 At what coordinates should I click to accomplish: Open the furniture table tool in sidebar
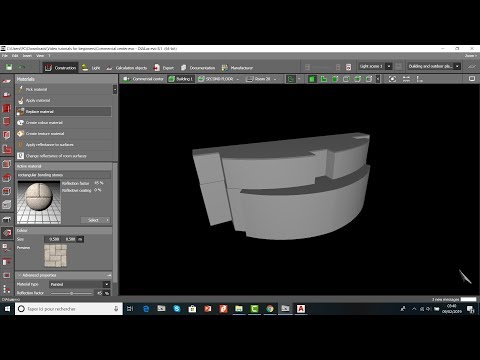point(7,219)
